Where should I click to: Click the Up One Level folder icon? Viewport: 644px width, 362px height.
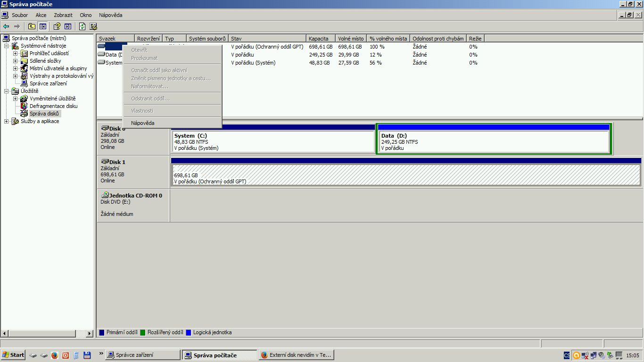(32, 26)
